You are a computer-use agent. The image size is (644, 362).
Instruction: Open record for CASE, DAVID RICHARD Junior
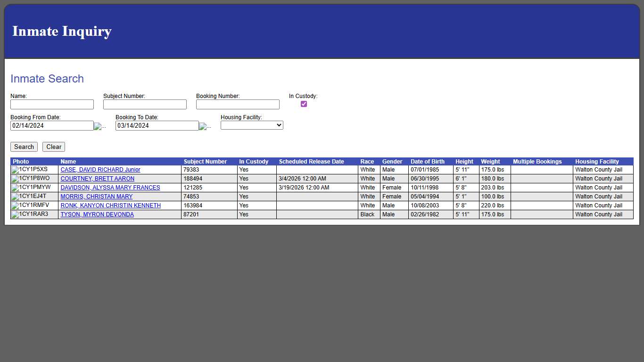(100, 170)
